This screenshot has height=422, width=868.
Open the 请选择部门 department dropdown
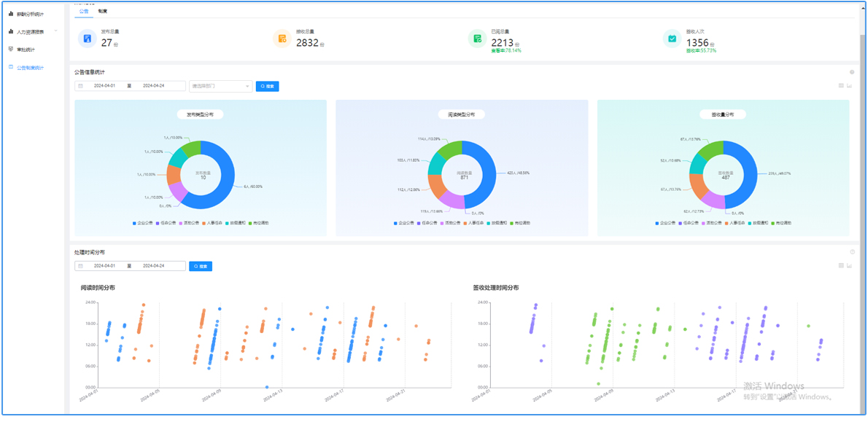click(221, 86)
